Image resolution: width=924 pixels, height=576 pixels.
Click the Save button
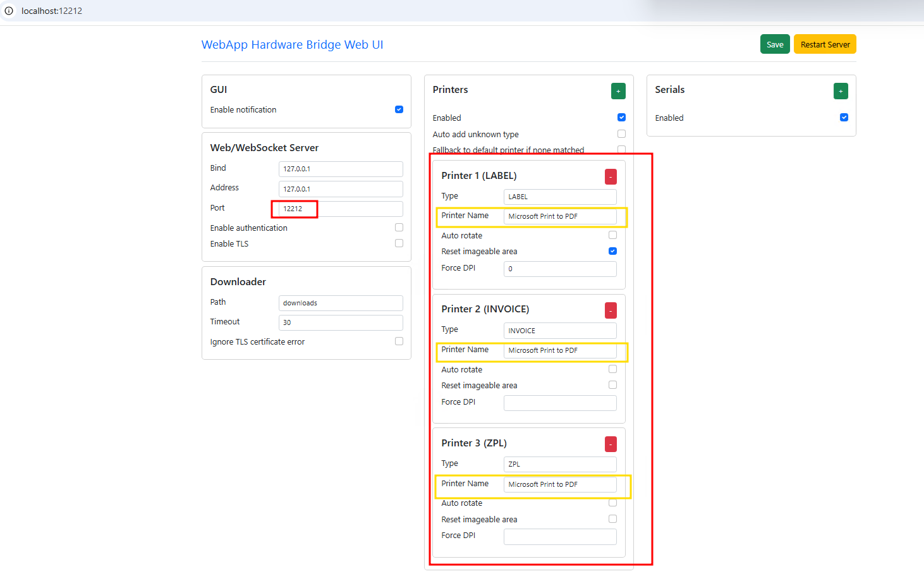775,44
